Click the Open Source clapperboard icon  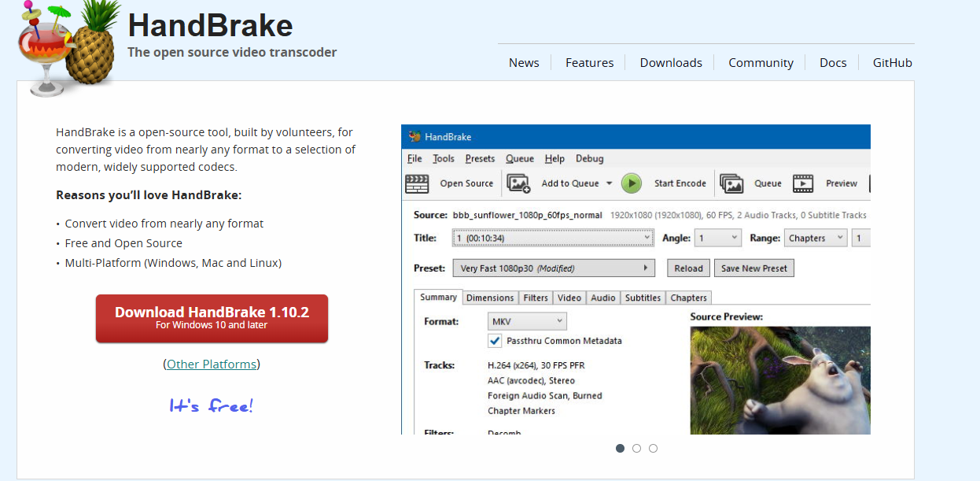click(x=417, y=183)
